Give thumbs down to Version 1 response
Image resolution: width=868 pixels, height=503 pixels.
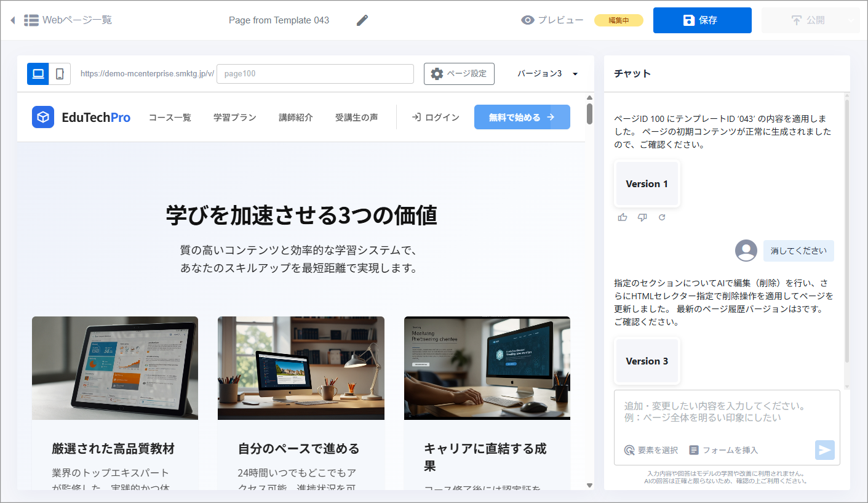(x=642, y=217)
